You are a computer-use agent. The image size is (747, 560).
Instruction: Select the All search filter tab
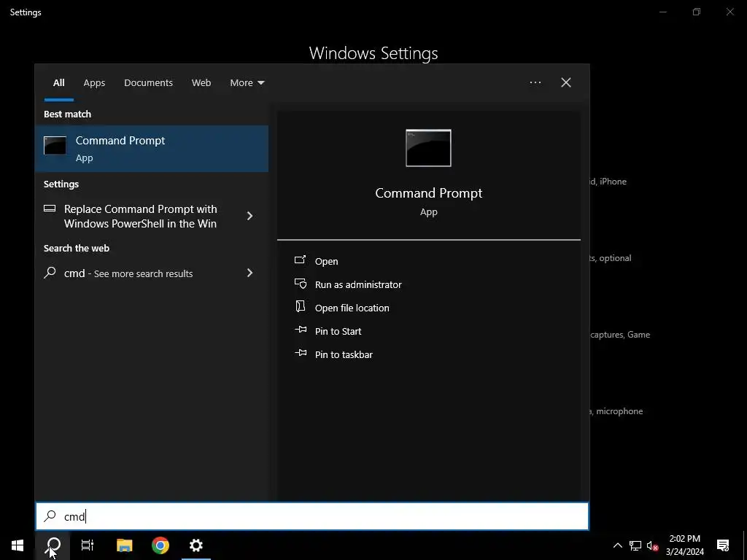tap(58, 83)
